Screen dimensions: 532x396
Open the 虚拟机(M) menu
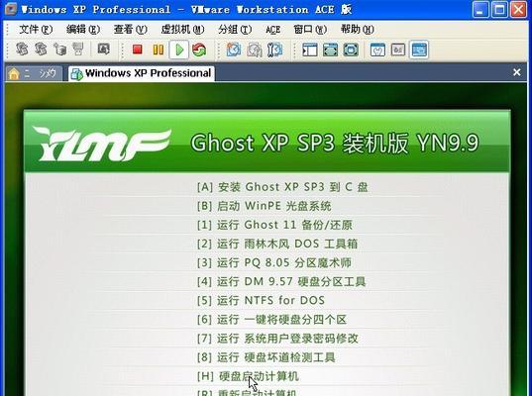[183, 30]
